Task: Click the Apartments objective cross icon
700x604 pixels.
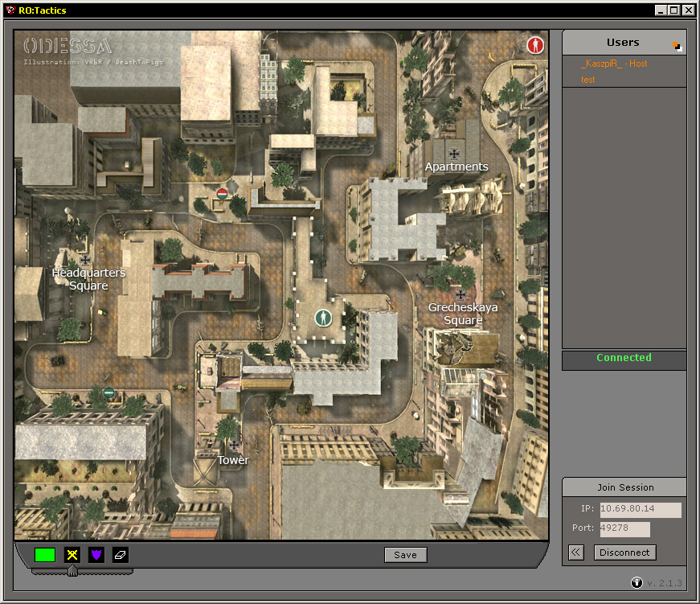Action: pos(454,154)
